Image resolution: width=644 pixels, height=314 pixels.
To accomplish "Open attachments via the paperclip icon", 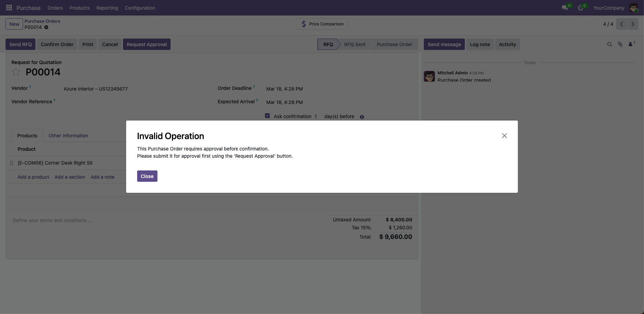I will 620,44.
